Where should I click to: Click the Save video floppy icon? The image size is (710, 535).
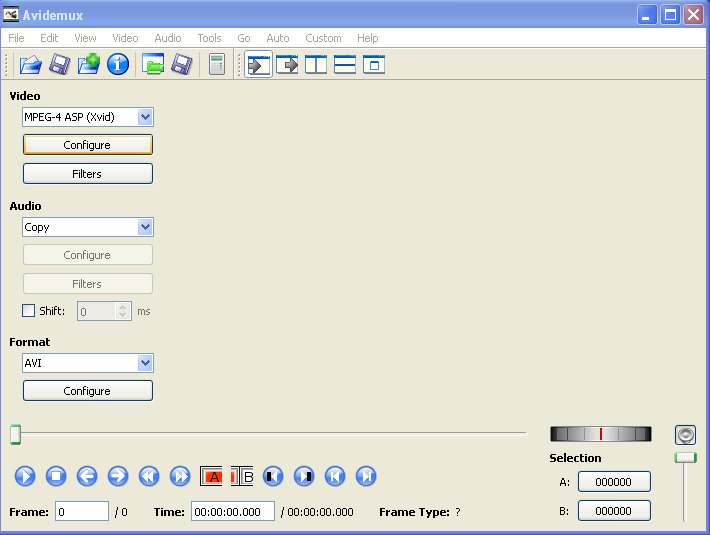(x=59, y=64)
